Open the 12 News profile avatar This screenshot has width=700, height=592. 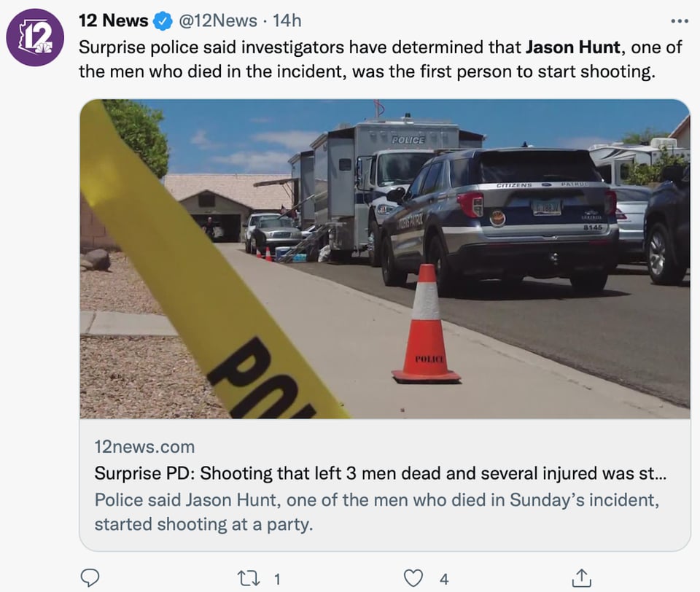coord(35,37)
